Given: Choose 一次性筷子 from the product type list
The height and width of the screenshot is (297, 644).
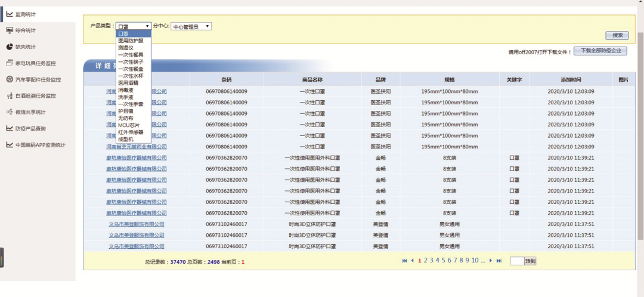Looking at the screenshot, I should click(134, 61).
